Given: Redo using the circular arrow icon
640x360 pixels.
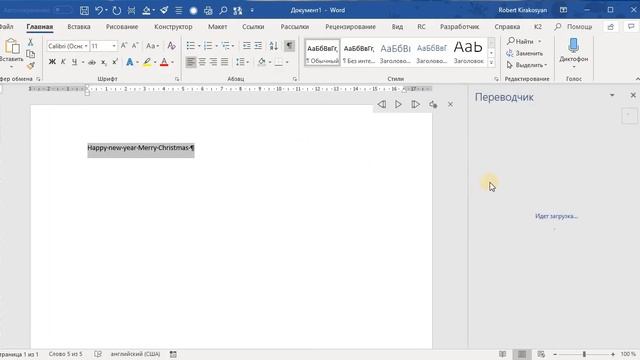Looking at the screenshot, I should point(117,11).
